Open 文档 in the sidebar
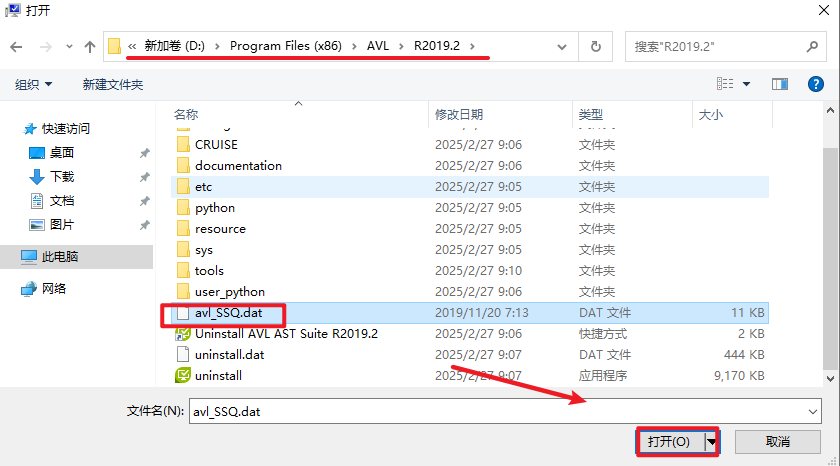 (51, 201)
